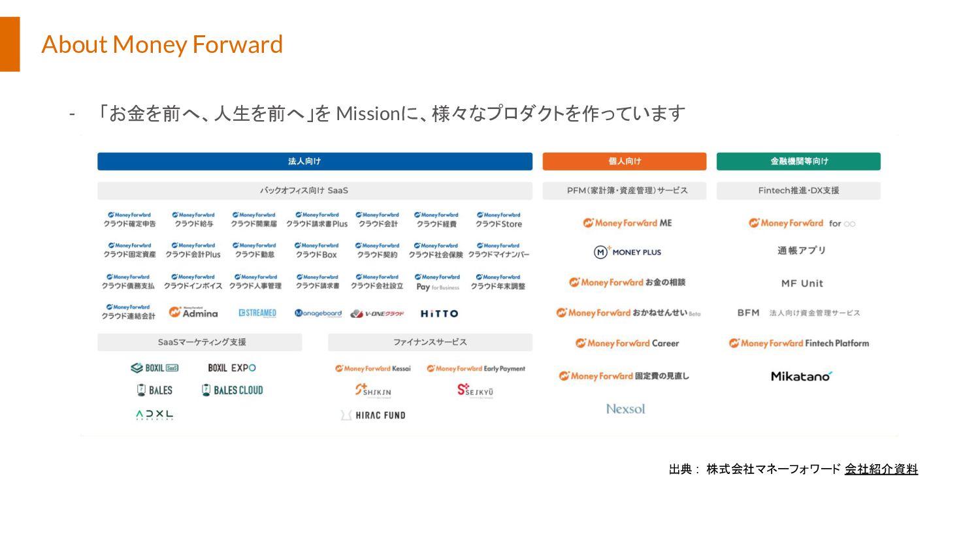Click the クラウド給与 product logo
The width and height of the screenshot is (980, 551).
[x=194, y=219]
